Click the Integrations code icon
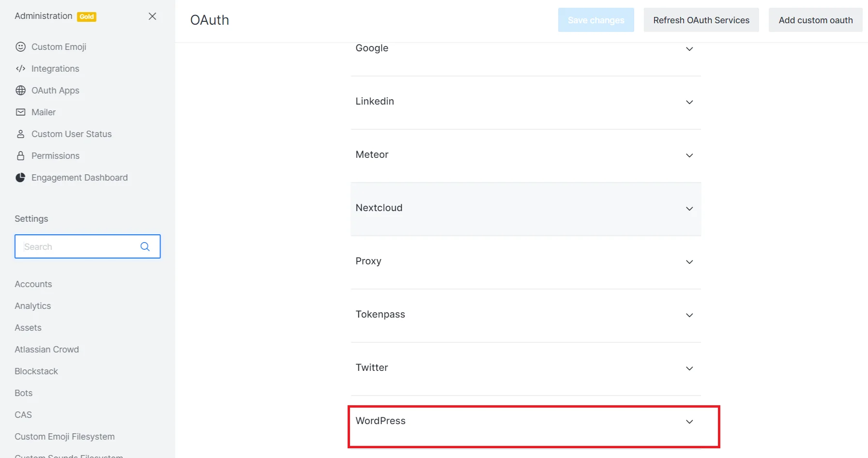 [20, 68]
